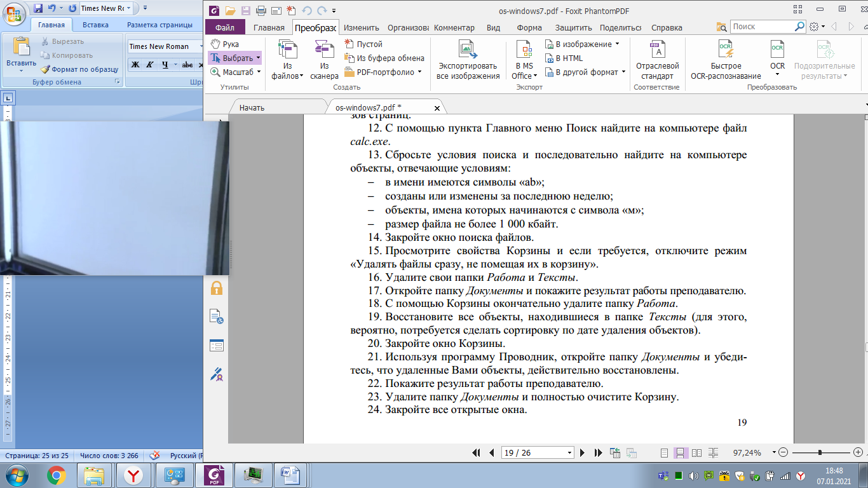Click the Foxit search (Поиск) field
Image resolution: width=868 pixels, height=488 pixels.
tap(761, 27)
